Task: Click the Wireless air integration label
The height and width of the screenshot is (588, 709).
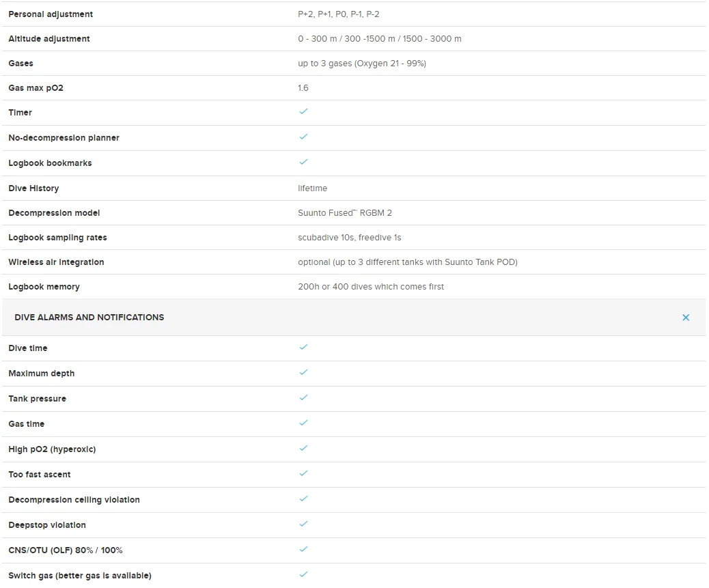Action: pos(56,262)
